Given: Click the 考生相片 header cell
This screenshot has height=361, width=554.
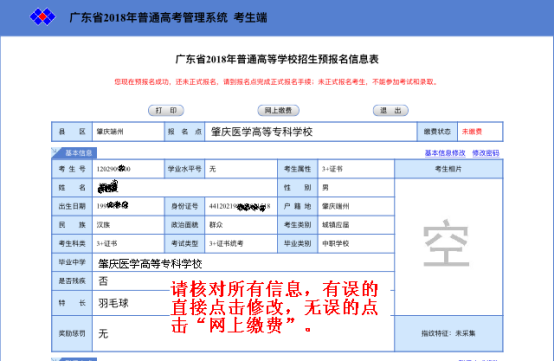Looking at the screenshot, I should click(448, 169).
